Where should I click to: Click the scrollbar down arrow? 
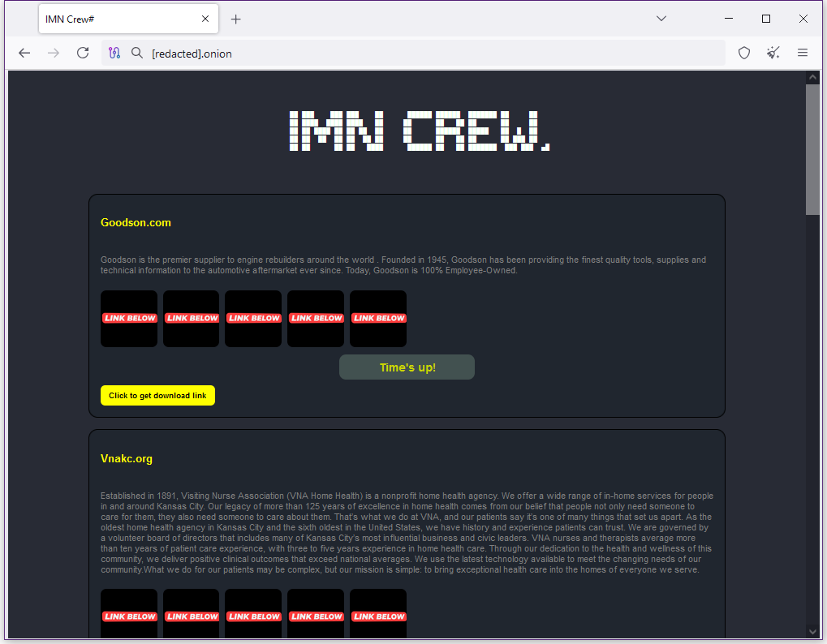(x=812, y=631)
